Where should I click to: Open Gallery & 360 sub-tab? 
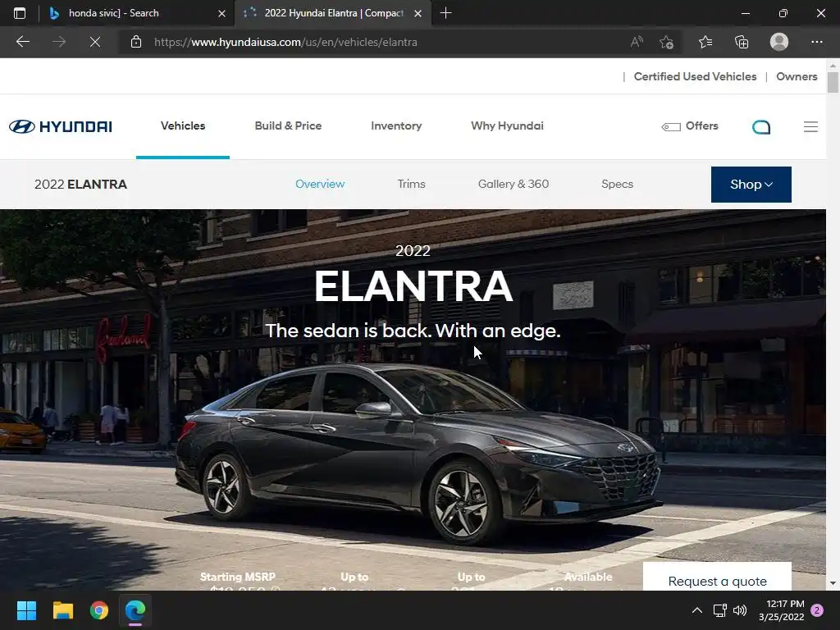tap(514, 184)
